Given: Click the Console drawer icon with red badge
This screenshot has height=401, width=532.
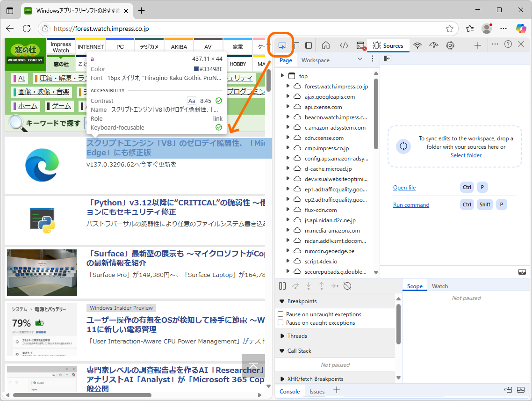Looking at the screenshot, I should [x=359, y=45].
